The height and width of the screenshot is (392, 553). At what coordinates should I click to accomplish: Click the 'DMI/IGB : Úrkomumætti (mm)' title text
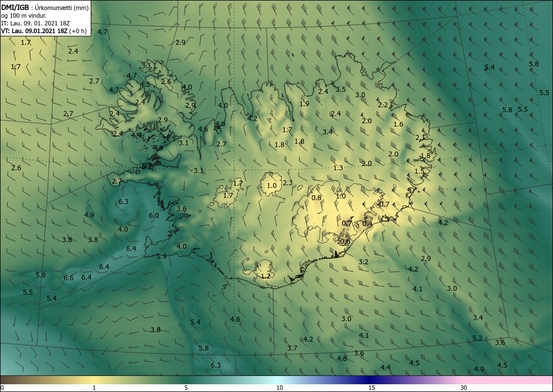pyautogui.click(x=45, y=8)
